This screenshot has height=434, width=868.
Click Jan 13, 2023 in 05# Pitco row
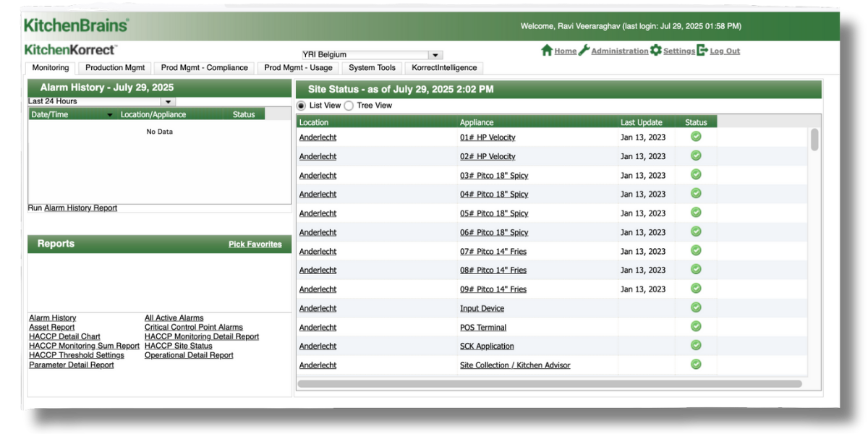pyautogui.click(x=643, y=213)
